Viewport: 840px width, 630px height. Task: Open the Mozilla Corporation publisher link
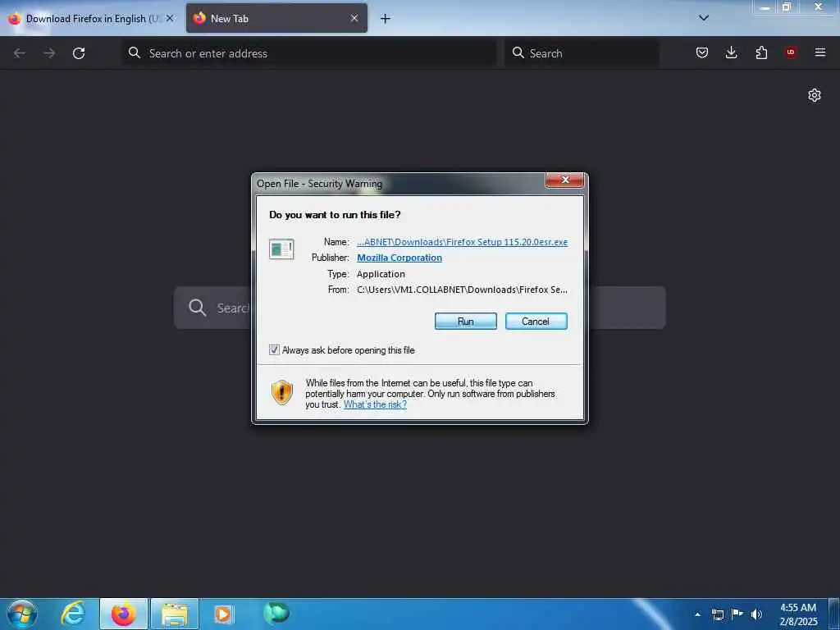tap(399, 258)
